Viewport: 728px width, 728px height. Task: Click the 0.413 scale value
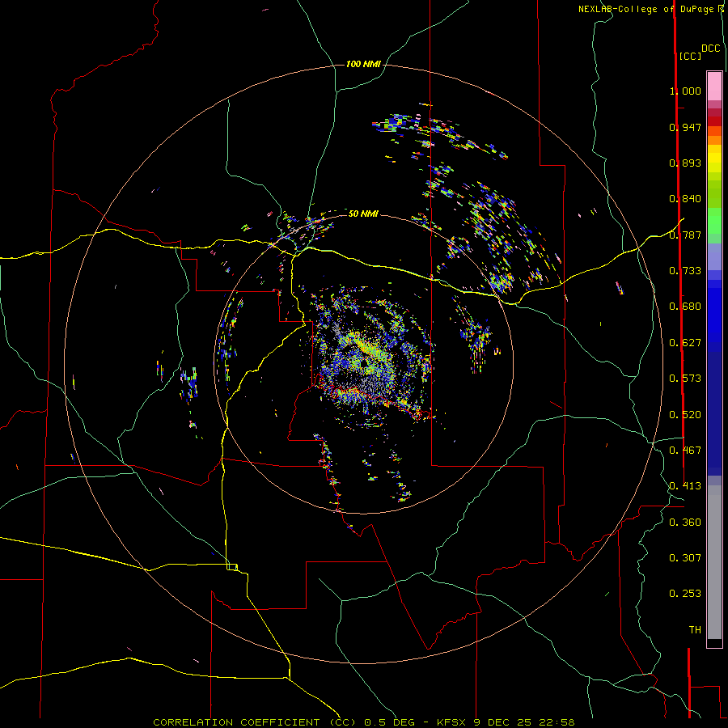pyautogui.click(x=685, y=486)
